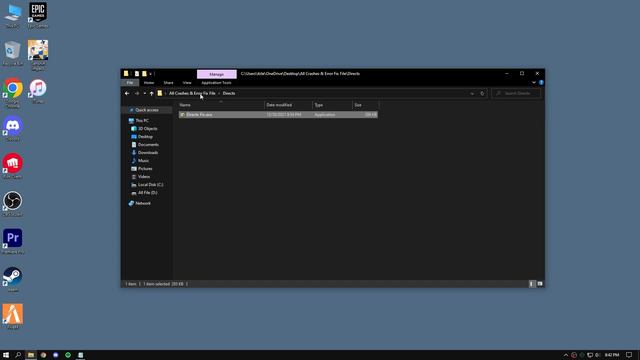Select the Directx Fix.exe file row
640x360 pixels.
click(278, 115)
